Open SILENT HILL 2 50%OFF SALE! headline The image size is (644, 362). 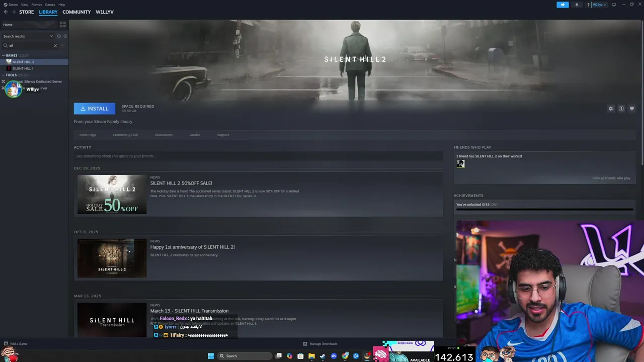tap(181, 183)
